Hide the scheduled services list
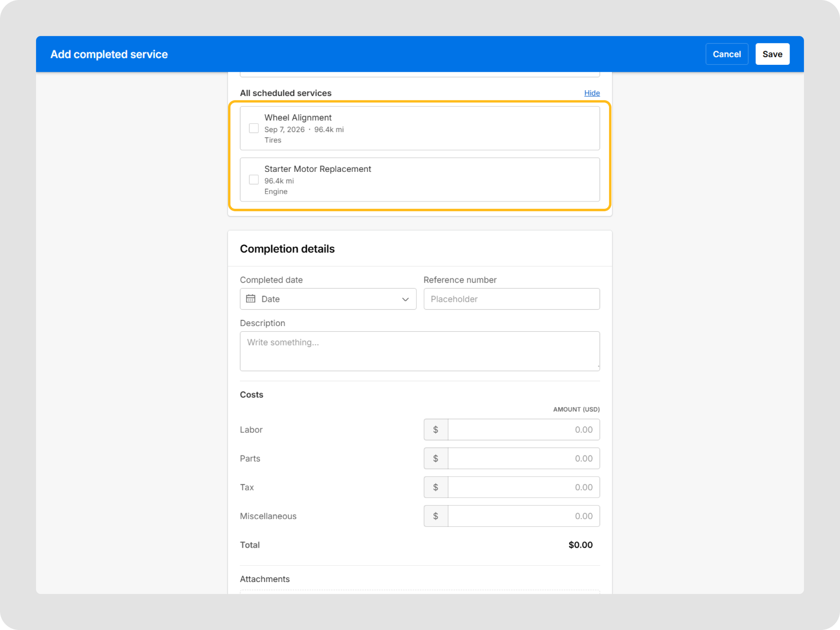The height and width of the screenshot is (630, 840). 592,93
